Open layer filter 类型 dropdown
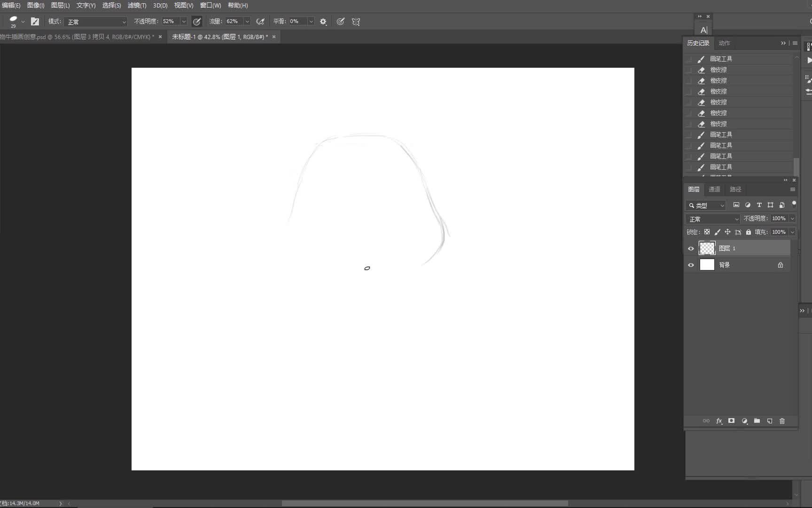Screen dimensions: 812x508 (706, 206)
